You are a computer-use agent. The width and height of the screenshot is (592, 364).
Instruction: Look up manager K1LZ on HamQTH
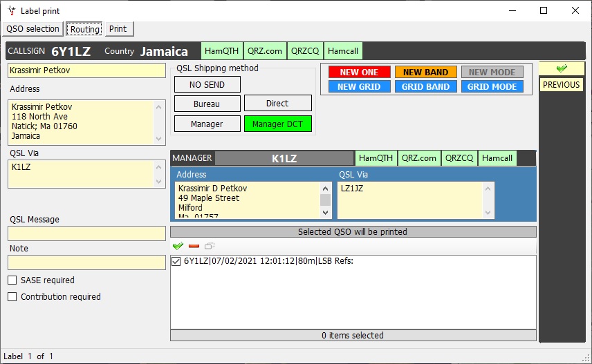pyautogui.click(x=376, y=158)
